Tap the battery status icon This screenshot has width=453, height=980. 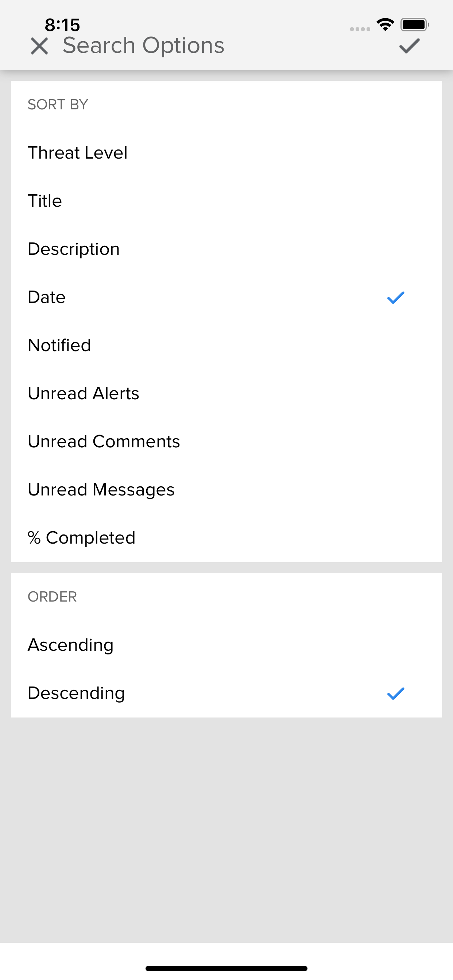tap(415, 25)
